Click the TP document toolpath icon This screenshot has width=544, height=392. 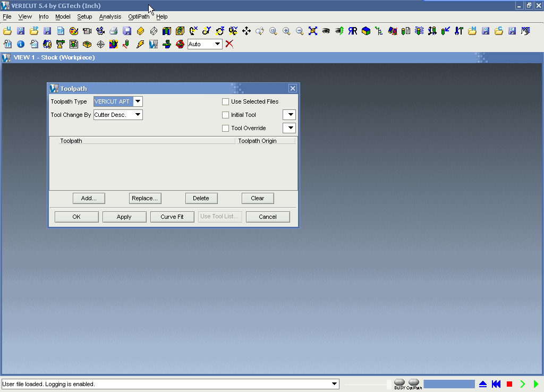coord(61,31)
